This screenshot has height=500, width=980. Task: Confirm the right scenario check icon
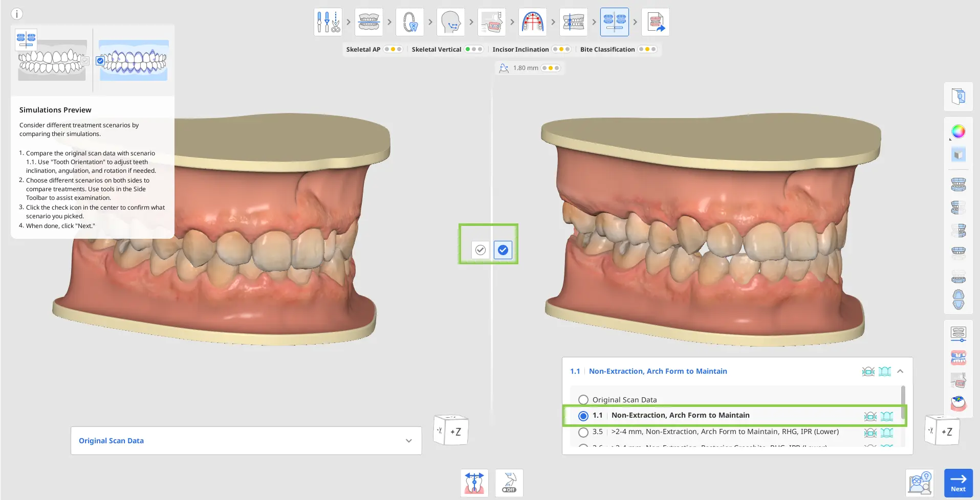click(503, 250)
